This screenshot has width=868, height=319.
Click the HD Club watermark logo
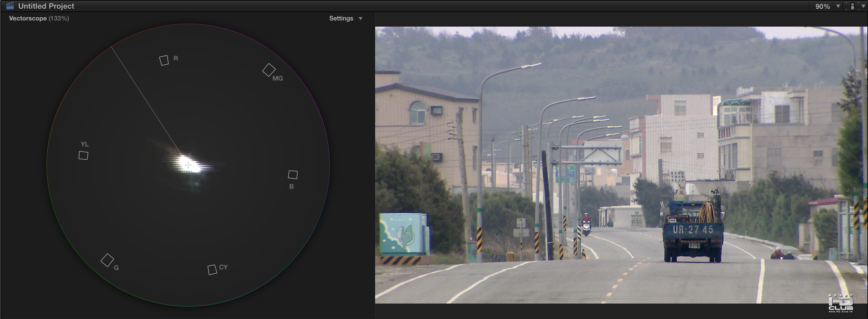click(841, 303)
